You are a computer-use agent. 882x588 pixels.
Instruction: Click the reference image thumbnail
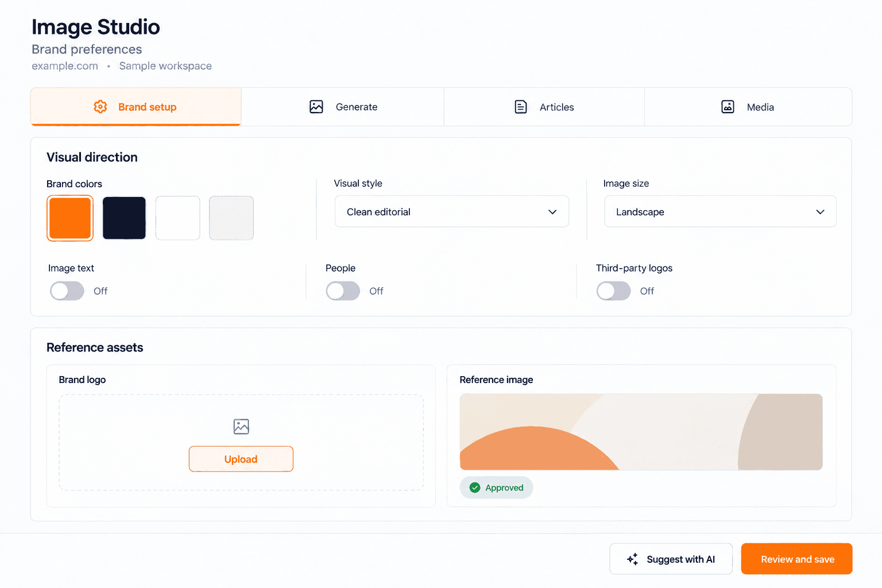641,432
